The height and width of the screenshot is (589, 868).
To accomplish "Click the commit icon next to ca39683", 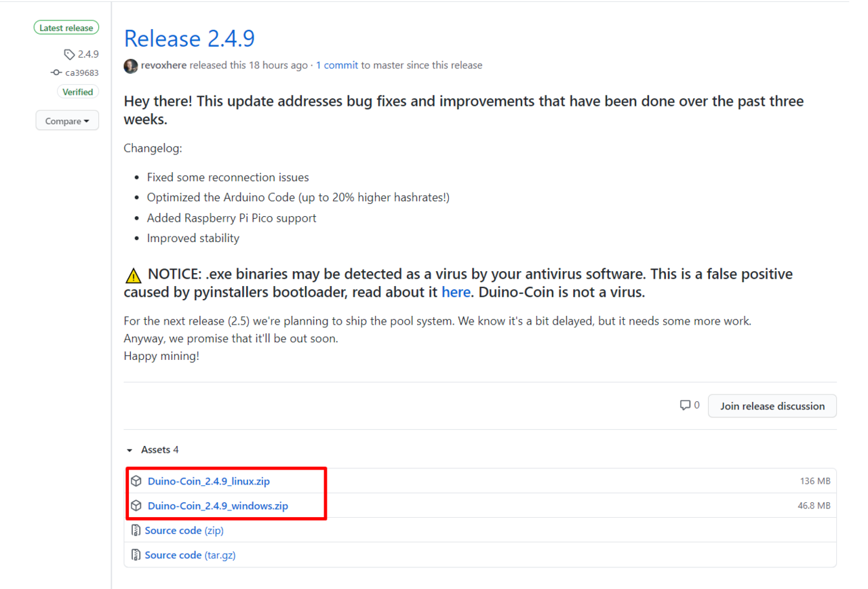I will [56, 73].
